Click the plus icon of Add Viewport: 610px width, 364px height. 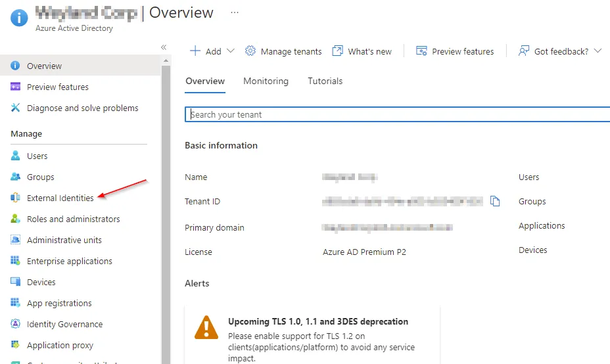[x=195, y=51]
